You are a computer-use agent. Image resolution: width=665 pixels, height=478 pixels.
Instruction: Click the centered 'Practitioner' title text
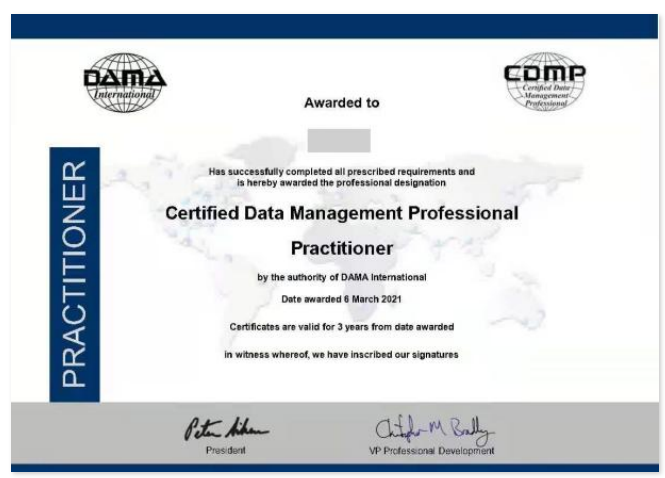pos(342,249)
